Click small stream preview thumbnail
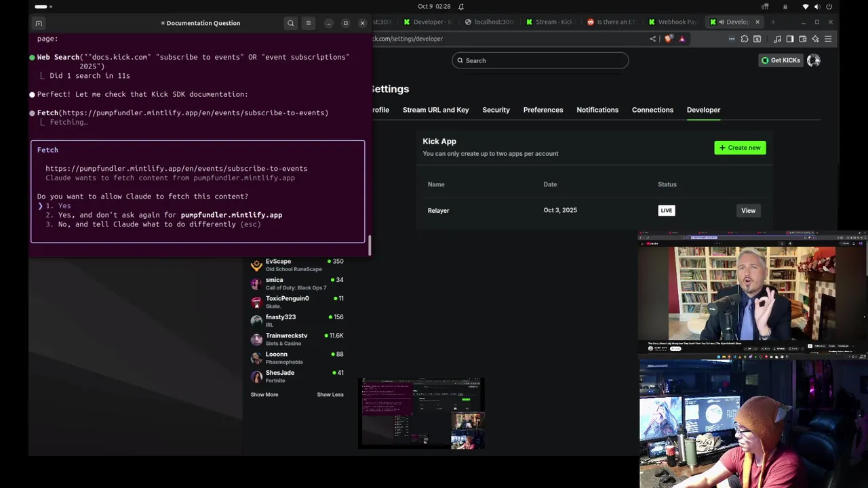Image resolution: width=868 pixels, height=488 pixels. click(421, 414)
